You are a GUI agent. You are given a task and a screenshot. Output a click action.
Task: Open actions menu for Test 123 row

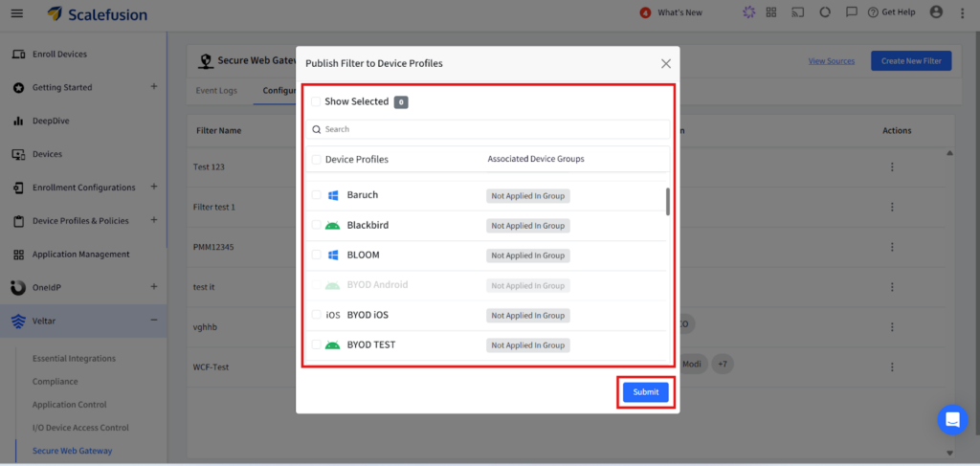893,166
